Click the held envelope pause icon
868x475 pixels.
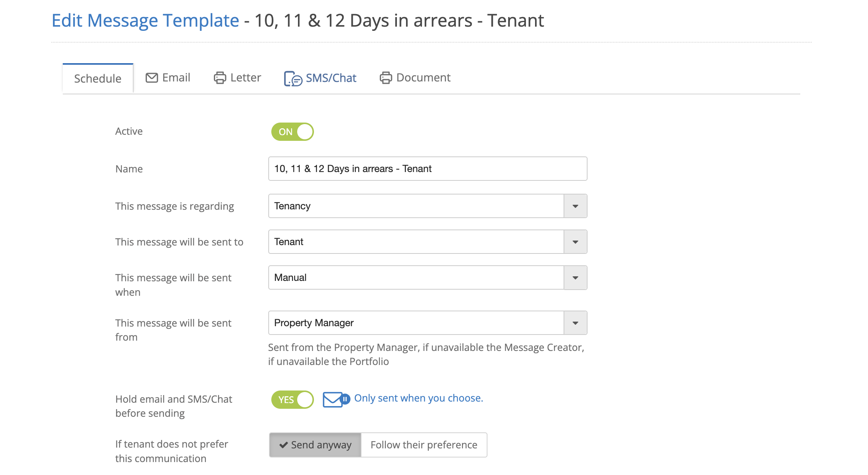point(336,399)
